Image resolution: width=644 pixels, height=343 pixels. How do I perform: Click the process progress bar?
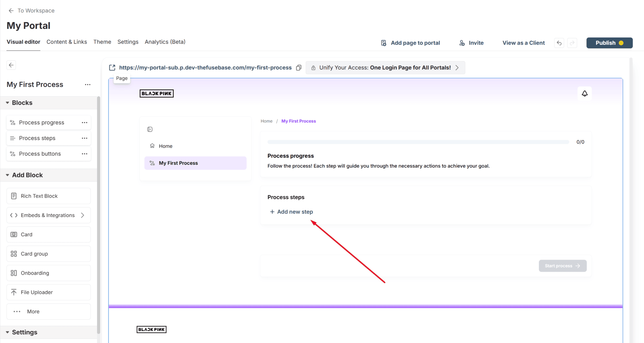(418, 142)
